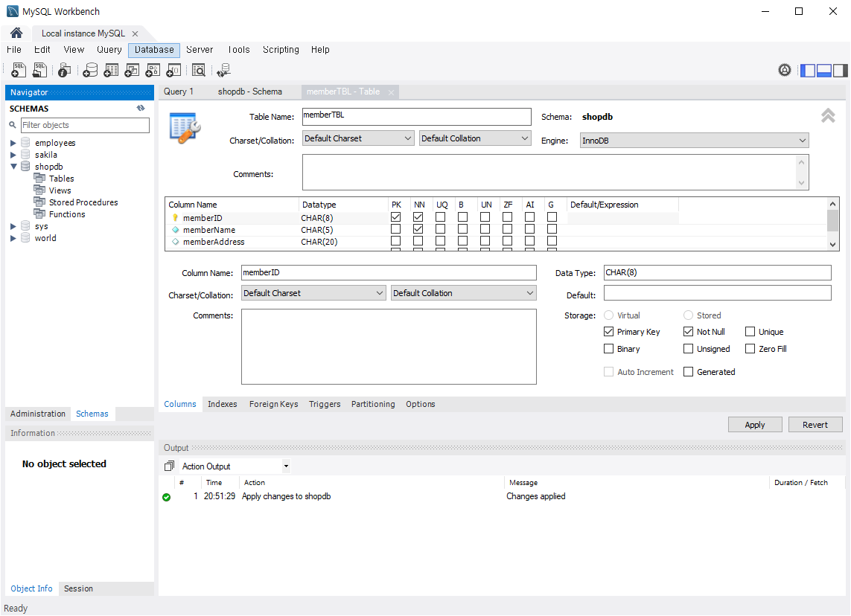
Task: Close the memberTBL - Table tab
Action: point(391,92)
